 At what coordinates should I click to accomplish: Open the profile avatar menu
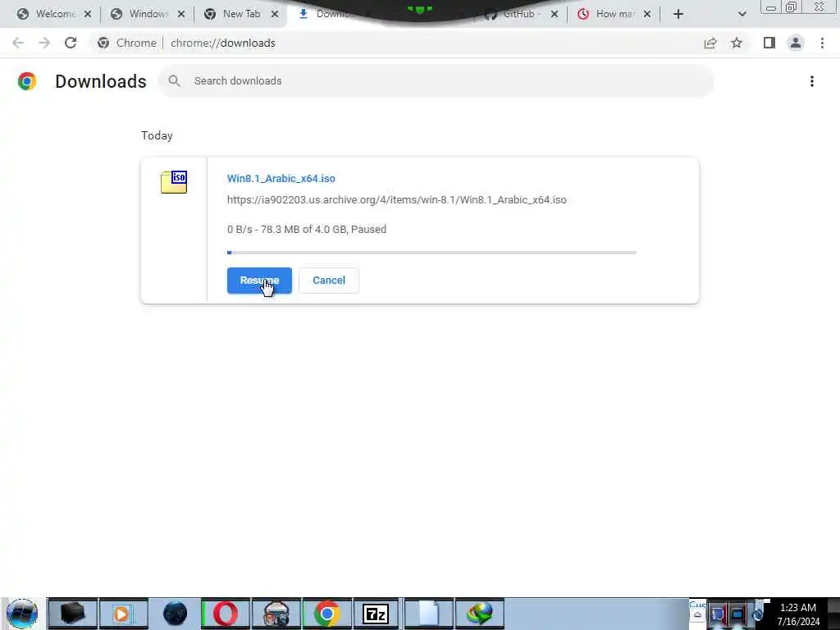796,43
